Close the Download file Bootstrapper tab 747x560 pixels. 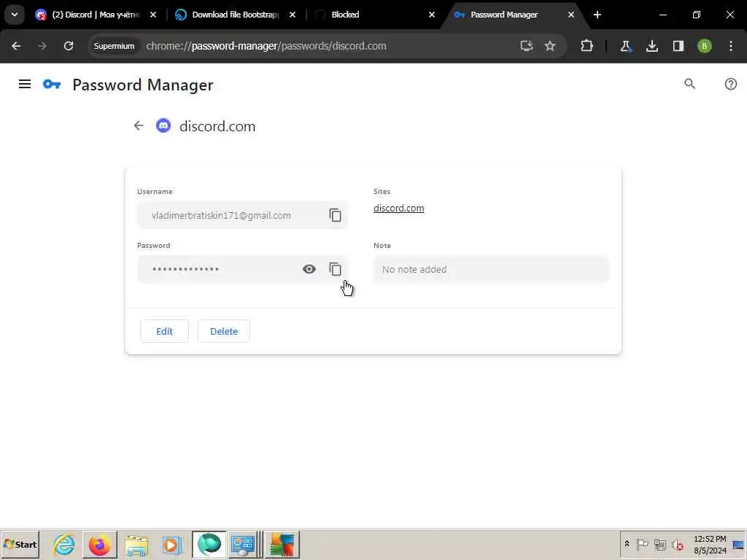point(293,15)
